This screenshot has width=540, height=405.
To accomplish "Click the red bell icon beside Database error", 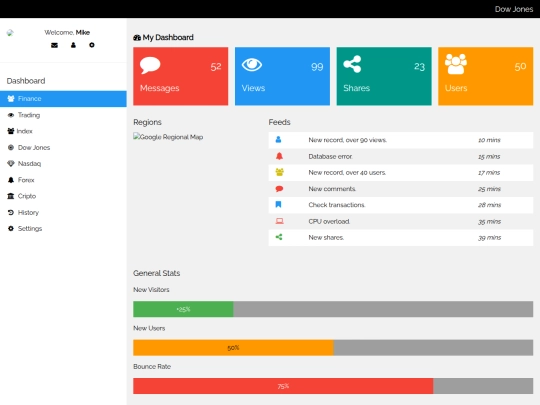I will 279,156.
